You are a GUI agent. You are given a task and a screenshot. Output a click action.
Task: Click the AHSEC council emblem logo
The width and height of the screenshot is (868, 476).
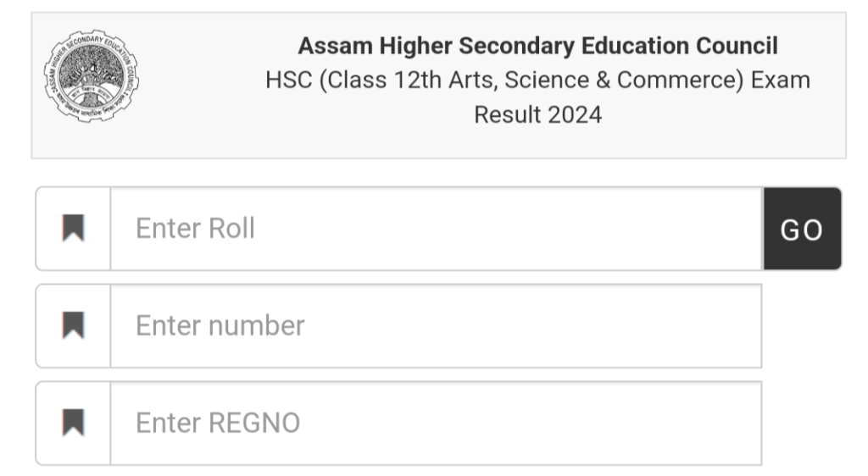coord(92,76)
